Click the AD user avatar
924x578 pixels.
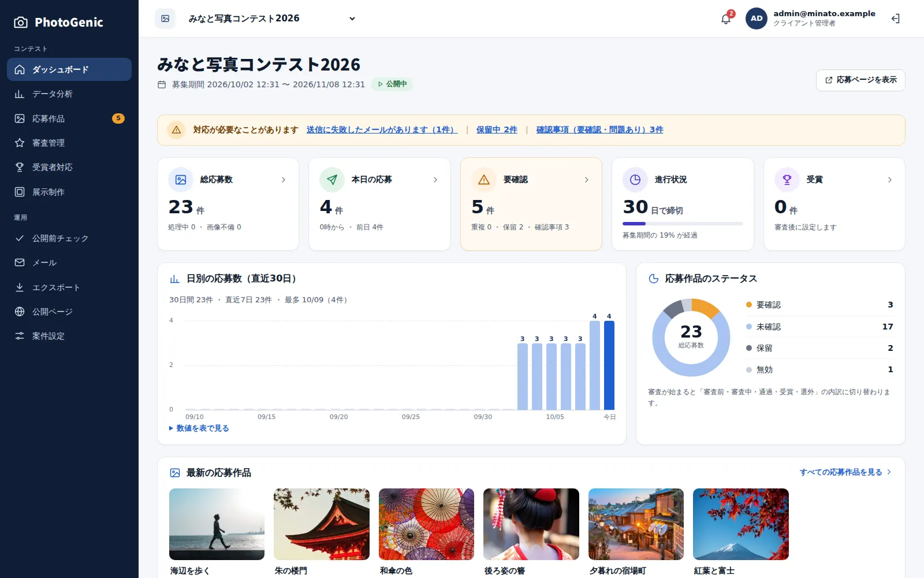click(757, 18)
